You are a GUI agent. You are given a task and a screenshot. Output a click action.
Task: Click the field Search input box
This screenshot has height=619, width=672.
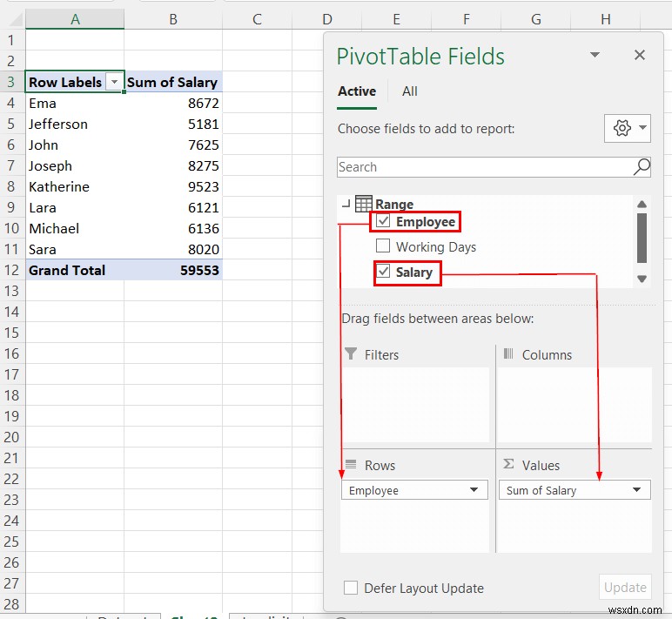pos(483,167)
